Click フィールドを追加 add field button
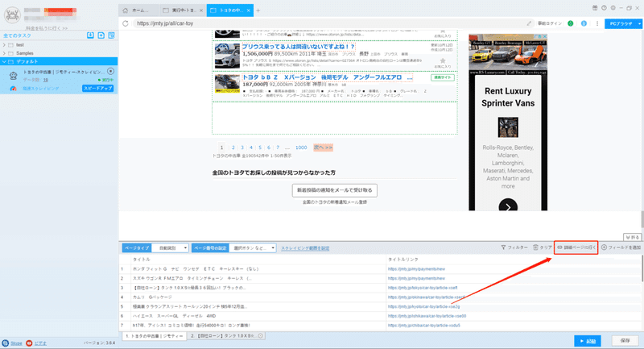The height and width of the screenshot is (349, 644). (621, 247)
